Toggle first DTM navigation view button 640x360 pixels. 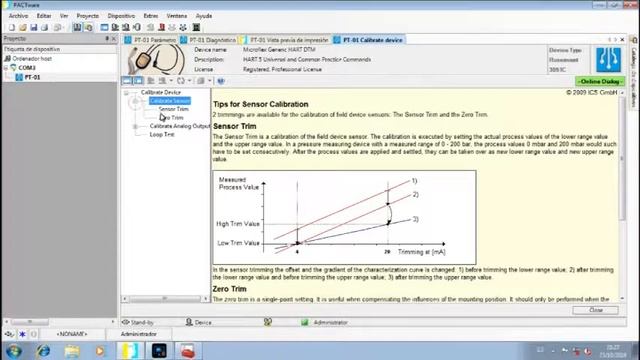coord(127,81)
